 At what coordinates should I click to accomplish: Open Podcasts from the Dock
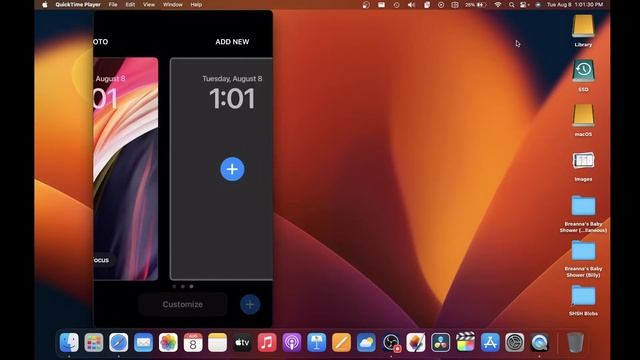point(292,342)
